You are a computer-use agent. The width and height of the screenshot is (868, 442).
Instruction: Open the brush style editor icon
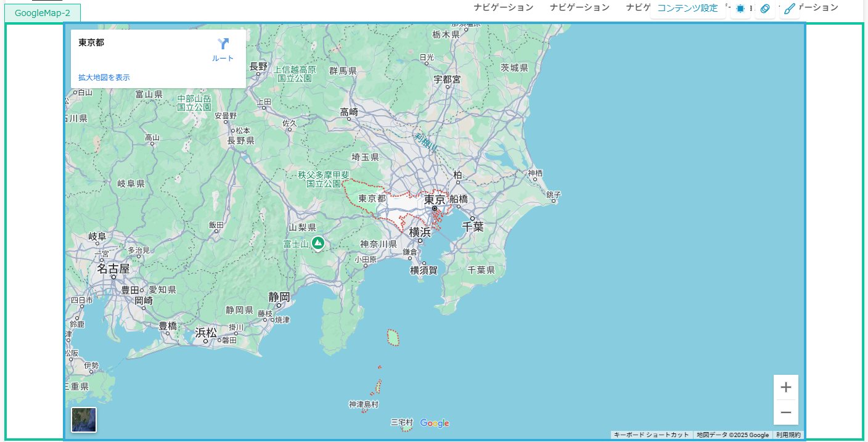(x=790, y=9)
